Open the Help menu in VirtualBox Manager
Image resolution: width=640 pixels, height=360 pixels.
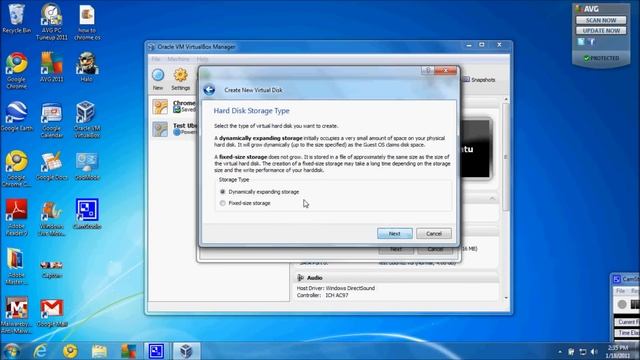(202, 59)
